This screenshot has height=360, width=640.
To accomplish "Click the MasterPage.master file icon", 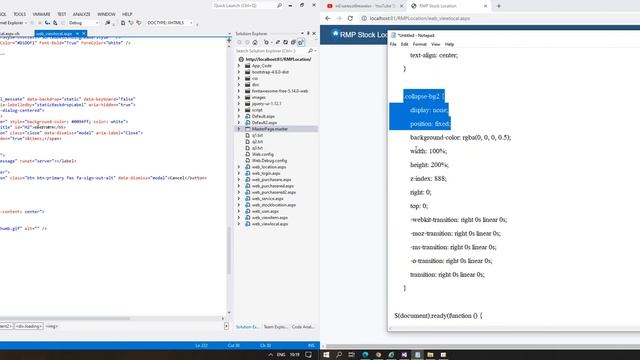I will tap(247, 129).
